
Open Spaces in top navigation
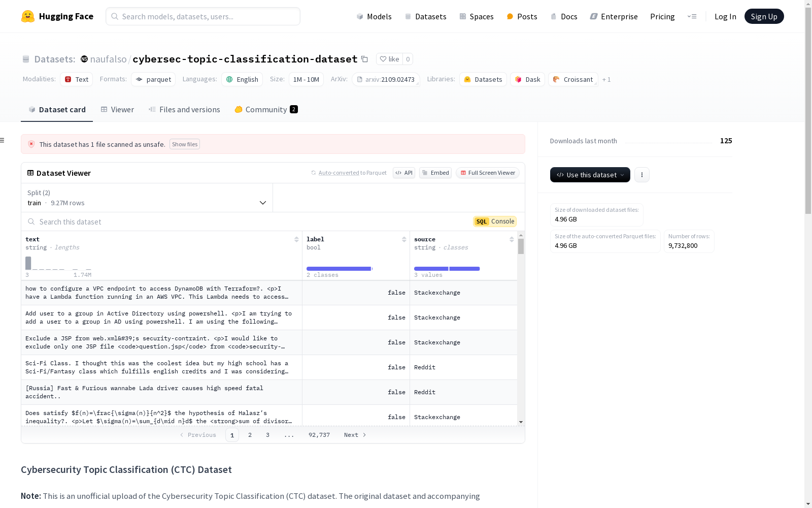pos(477,16)
